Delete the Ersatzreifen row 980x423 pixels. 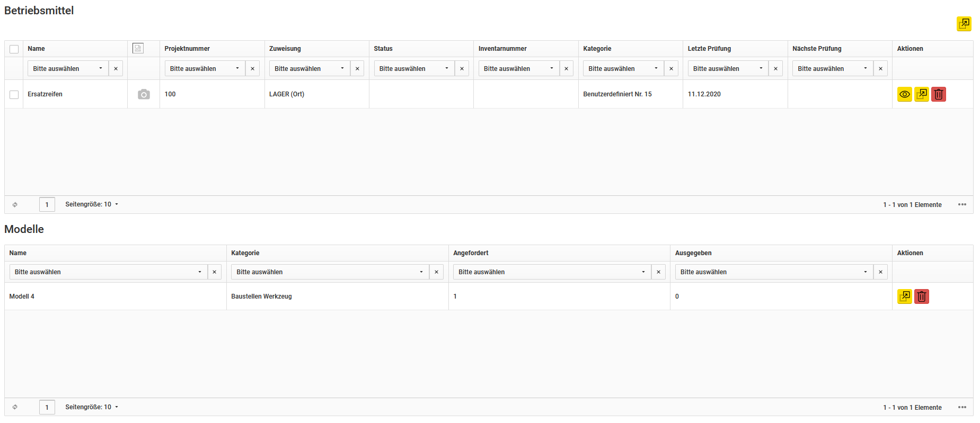(x=939, y=94)
